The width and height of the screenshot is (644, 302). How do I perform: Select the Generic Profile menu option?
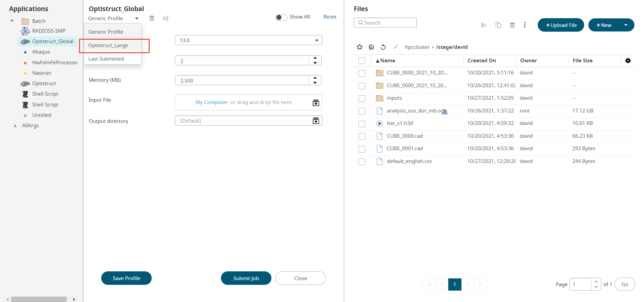[113, 32]
